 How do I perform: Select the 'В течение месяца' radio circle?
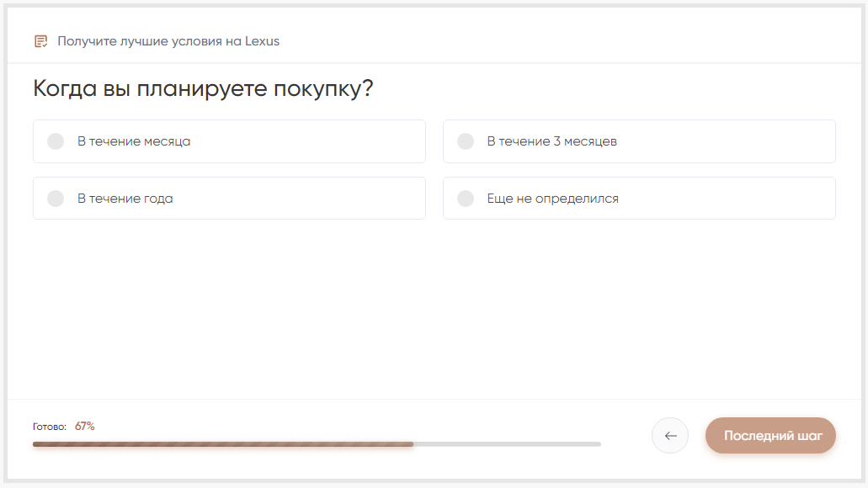point(56,141)
